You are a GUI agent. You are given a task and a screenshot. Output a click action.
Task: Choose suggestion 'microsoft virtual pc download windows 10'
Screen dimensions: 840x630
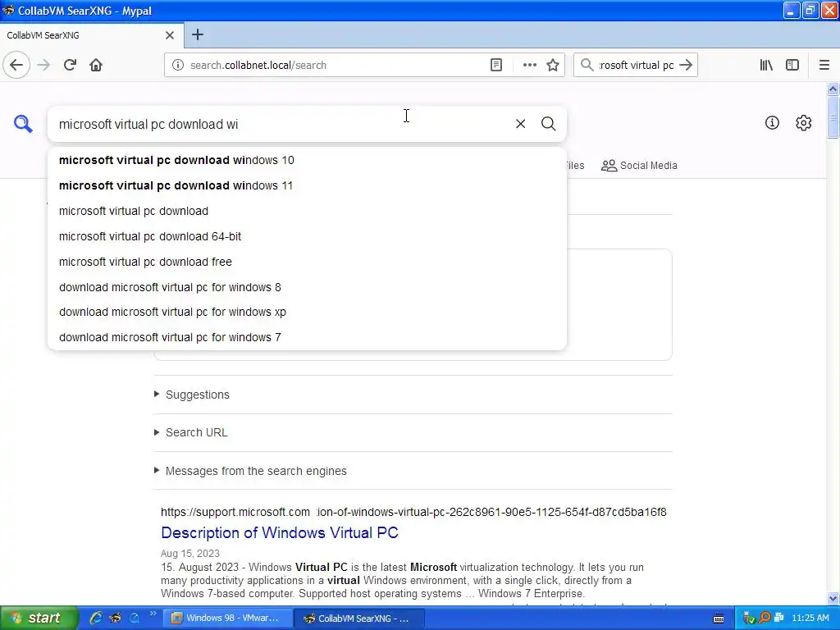[307, 160]
